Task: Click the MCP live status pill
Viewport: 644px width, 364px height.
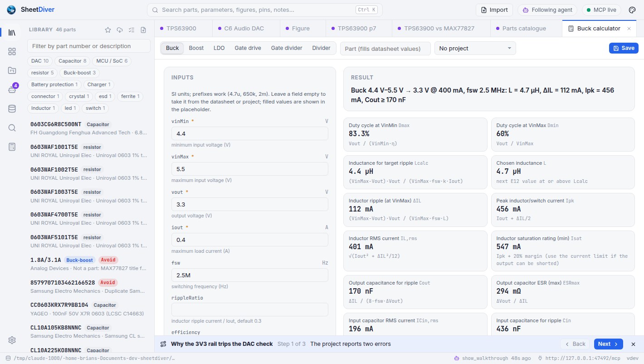Action: click(601, 10)
